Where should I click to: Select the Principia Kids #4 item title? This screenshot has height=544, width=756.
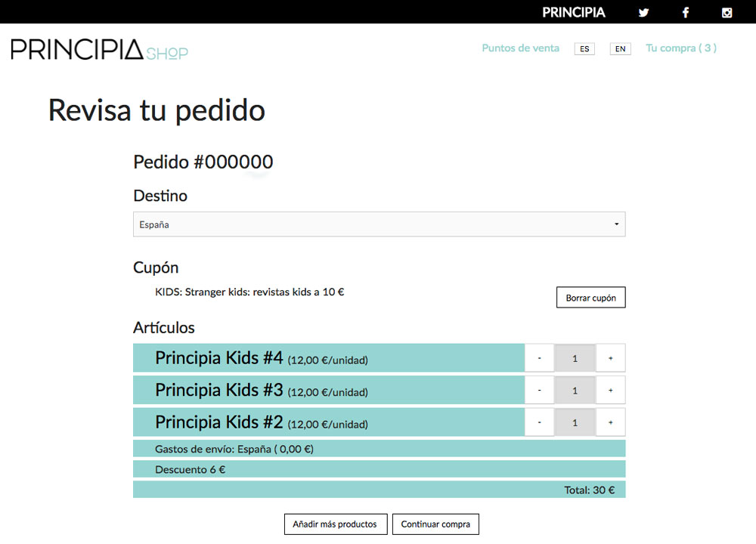pos(219,358)
